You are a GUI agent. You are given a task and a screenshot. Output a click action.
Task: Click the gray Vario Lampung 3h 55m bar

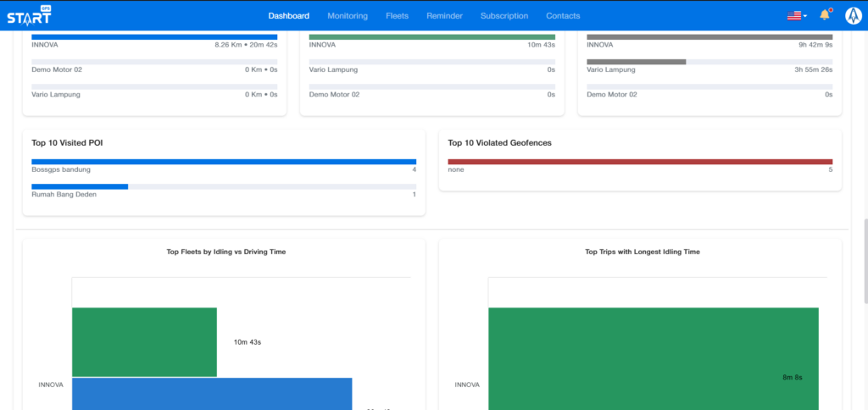[x=636, y=62]
